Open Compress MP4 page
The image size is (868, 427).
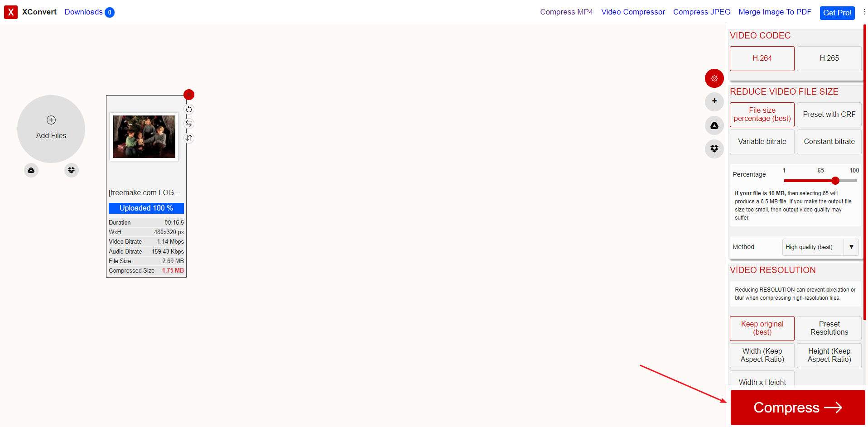point(566,12)
